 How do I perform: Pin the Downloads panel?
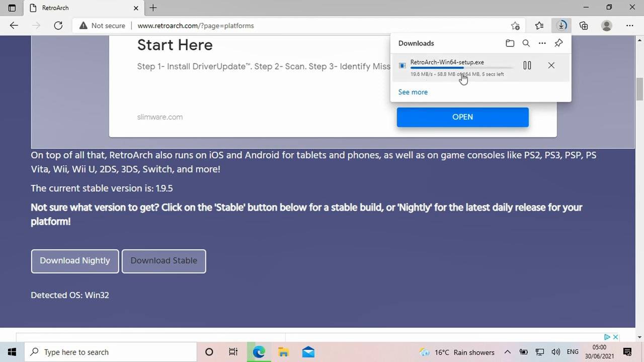pyautogui.click(x=558, y=43)
